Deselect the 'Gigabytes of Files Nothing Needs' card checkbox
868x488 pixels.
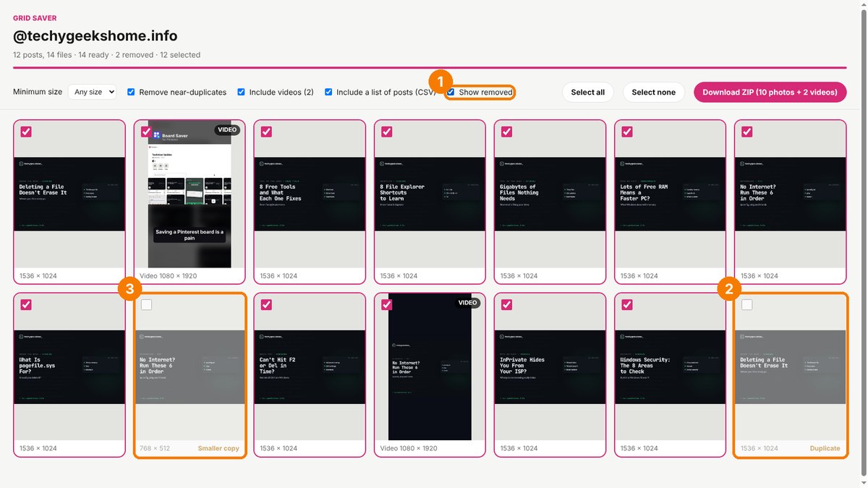click(506, 132)
